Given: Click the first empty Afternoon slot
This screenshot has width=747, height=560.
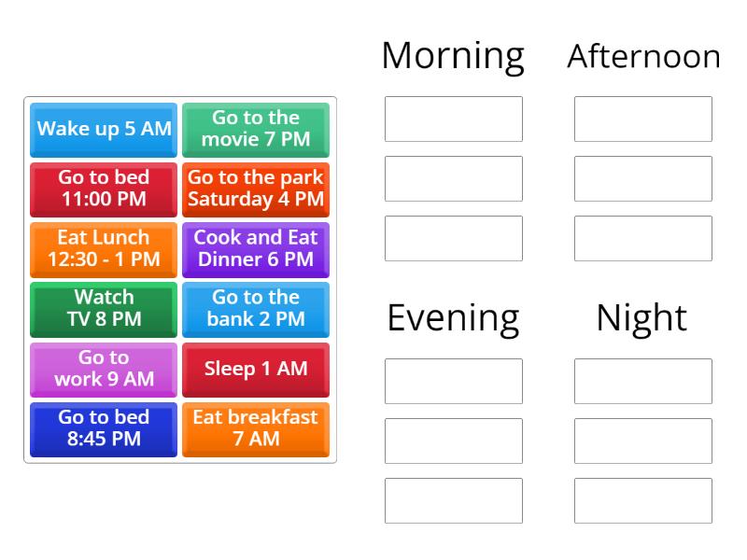Looking at the screenshot, I should [643, 119].
